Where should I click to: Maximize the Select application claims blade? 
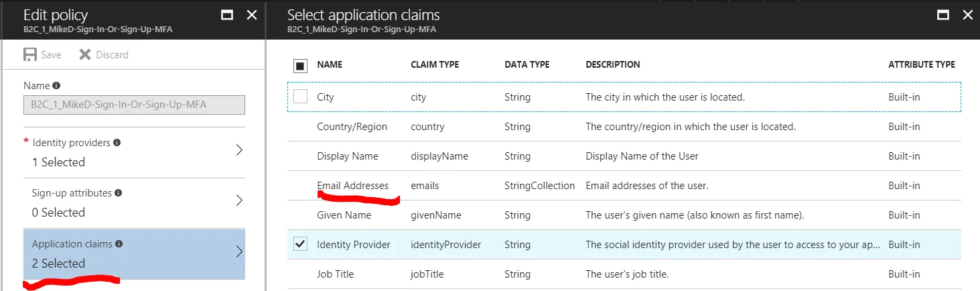[x=943, y=15]
